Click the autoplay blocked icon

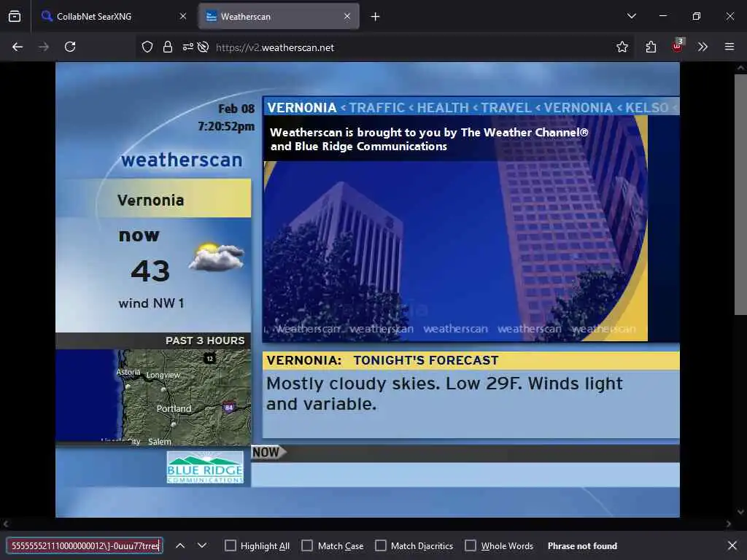[204, 47]
